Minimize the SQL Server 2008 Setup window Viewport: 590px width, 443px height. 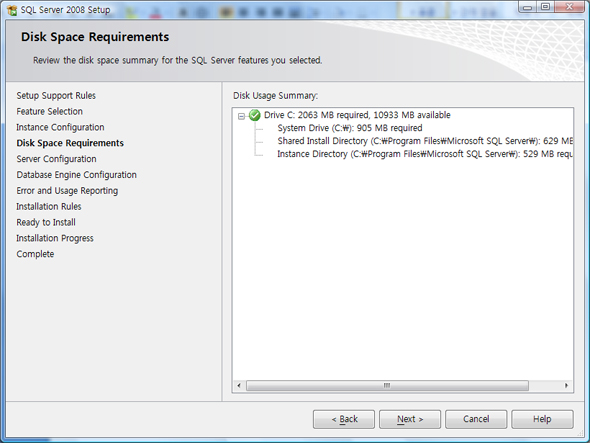coord(528,7)
